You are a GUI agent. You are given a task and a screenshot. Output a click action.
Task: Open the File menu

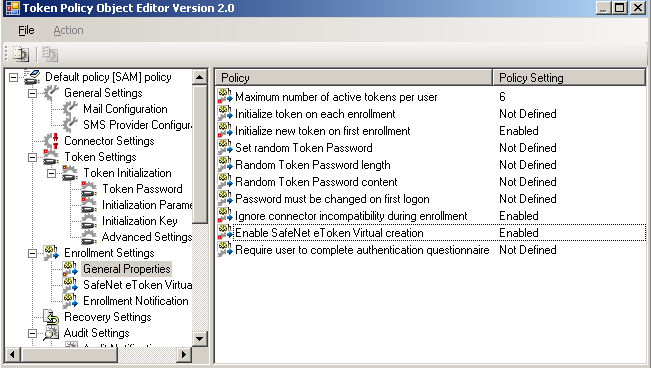(x=26, y=30)
